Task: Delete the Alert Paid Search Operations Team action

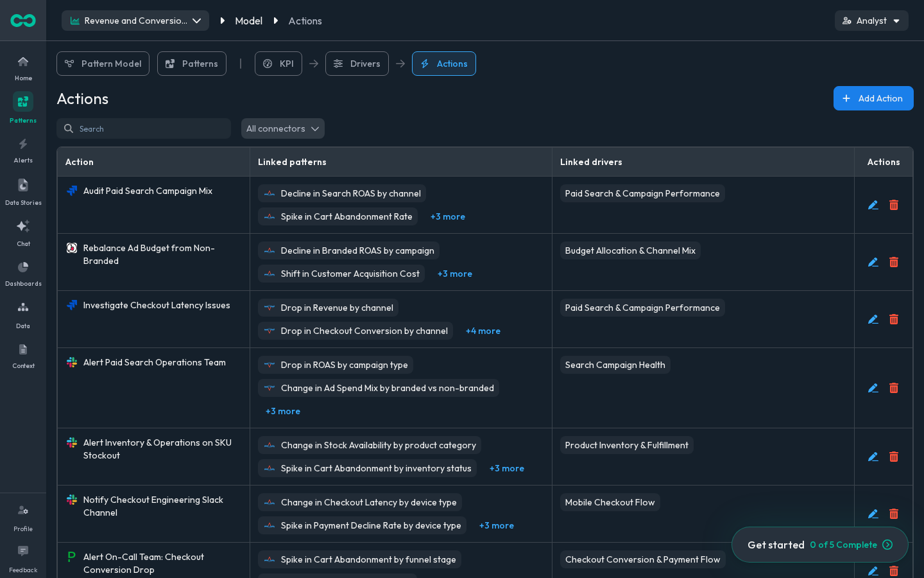Action: tap(894, 388)
